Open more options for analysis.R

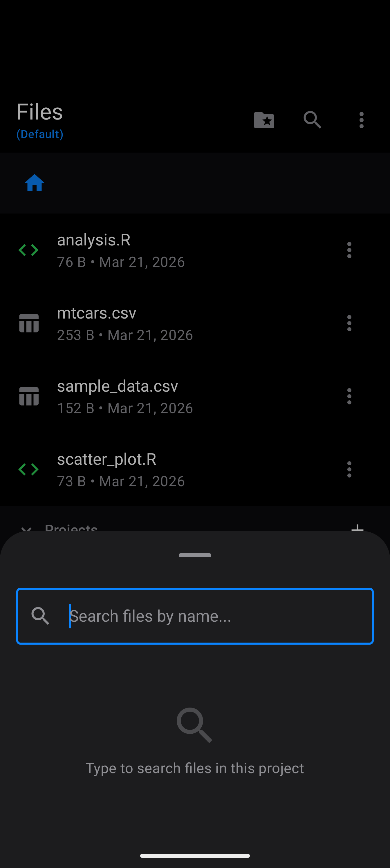[x=349, y=250]
